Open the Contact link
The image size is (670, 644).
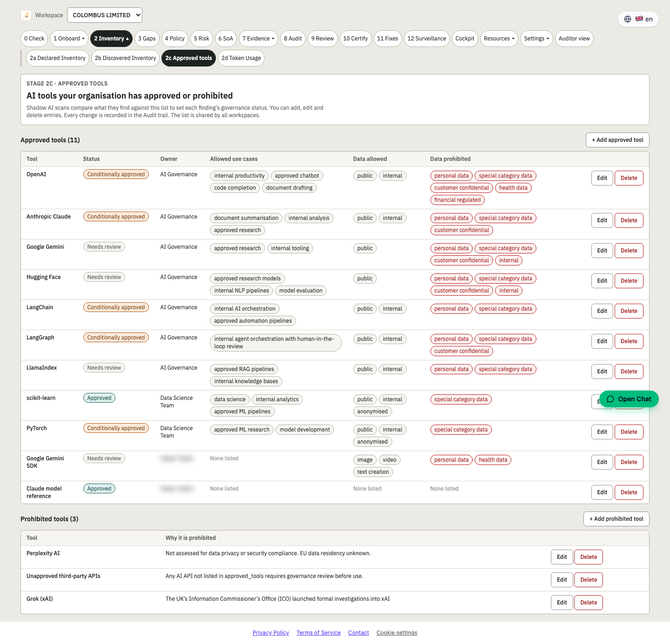tap(358, 633)
